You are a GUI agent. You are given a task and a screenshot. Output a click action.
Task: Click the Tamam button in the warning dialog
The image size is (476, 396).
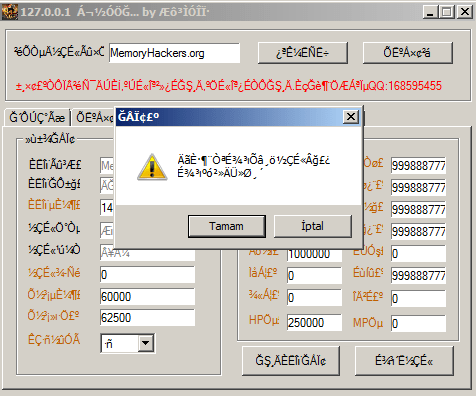pos(227,226)
